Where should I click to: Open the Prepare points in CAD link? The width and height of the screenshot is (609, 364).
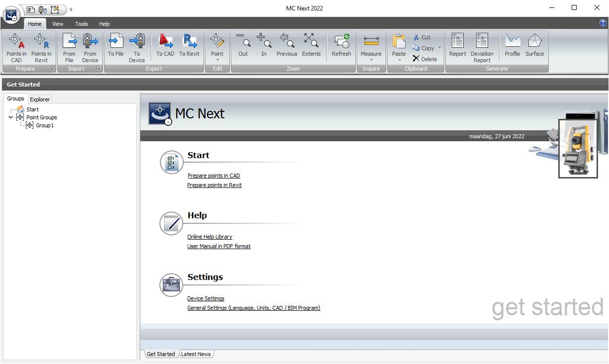(213, 176)
